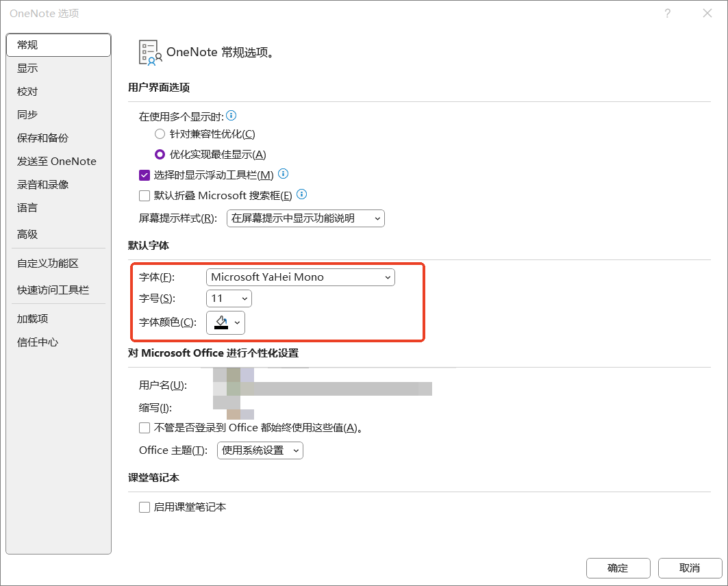The width and height of the screenshot is (728, 586).
Task: Select 优化实现最佳显示 radio button
Action: coord(160,154)
